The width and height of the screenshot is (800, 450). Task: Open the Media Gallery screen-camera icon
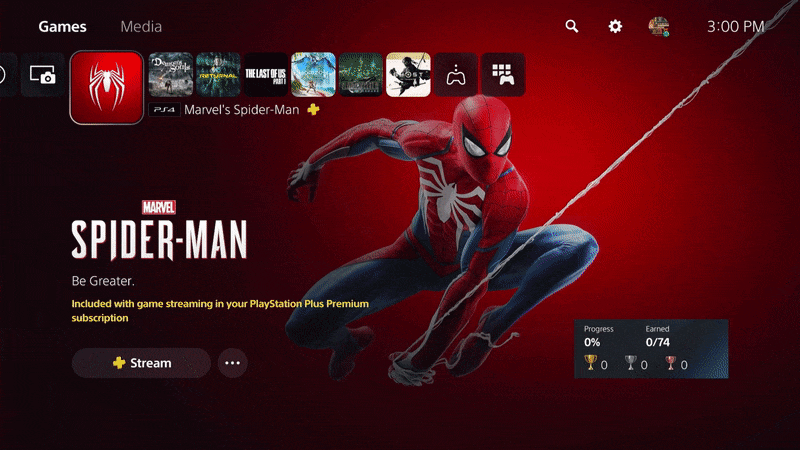[x=43, y=75]
